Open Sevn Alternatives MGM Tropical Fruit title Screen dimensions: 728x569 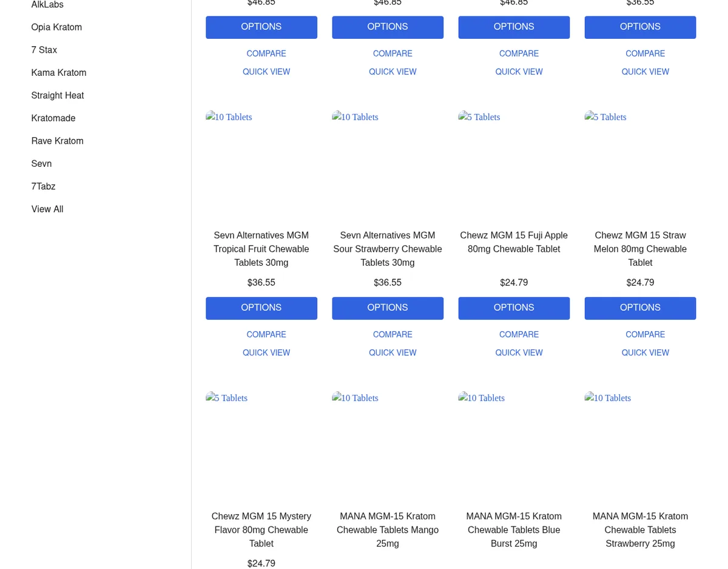261,249
